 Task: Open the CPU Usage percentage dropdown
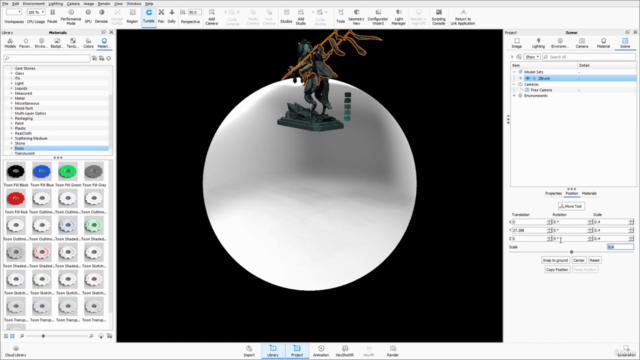pyautogui.click(x=36, y=12)
